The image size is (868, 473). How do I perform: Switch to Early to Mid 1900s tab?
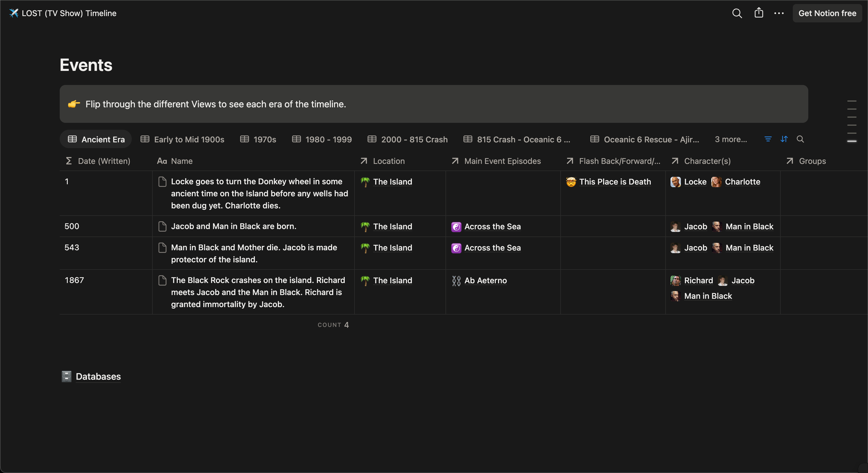182,139
